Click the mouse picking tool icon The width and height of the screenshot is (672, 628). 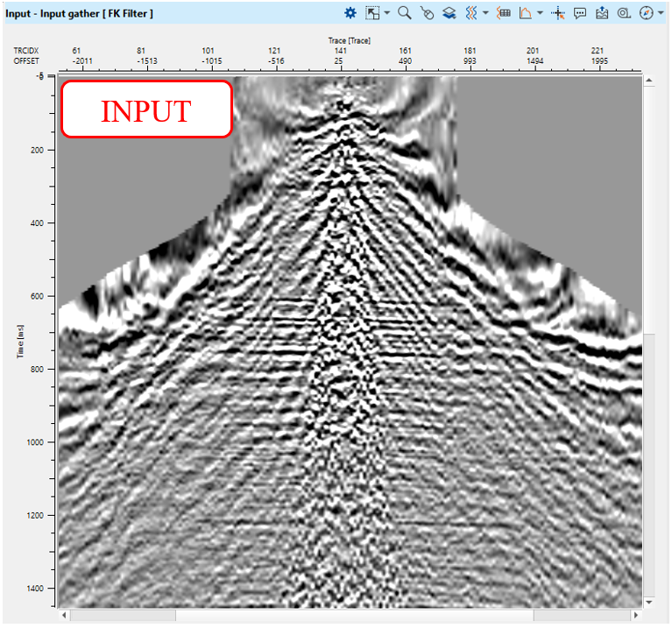(427, 12)
